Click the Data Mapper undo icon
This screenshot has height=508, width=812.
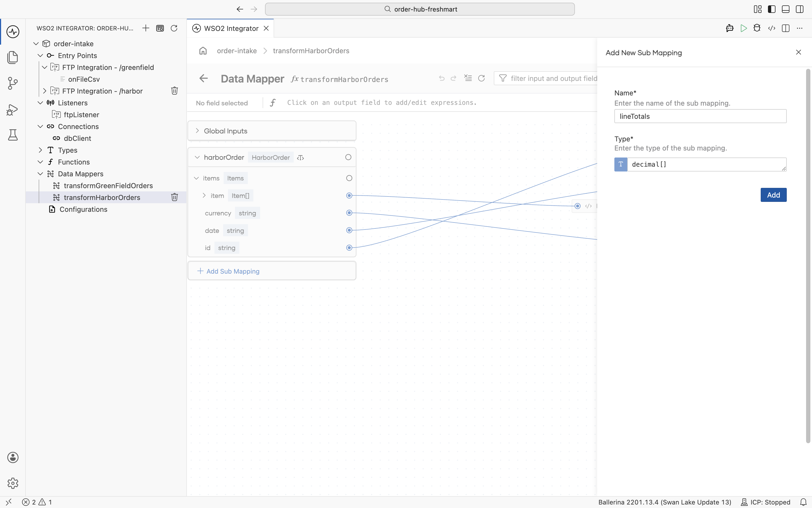(x=441, y=78)
